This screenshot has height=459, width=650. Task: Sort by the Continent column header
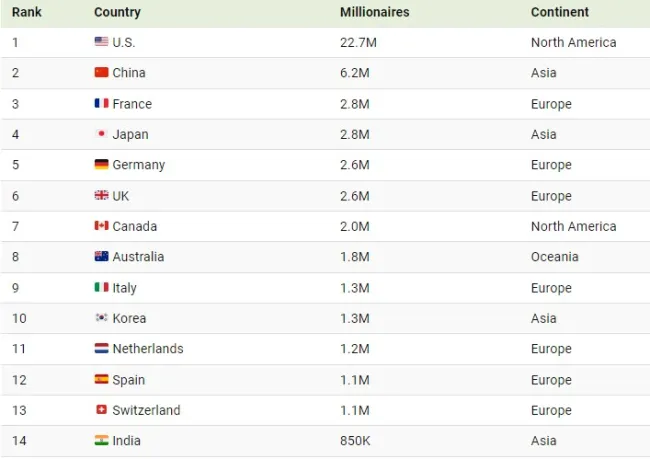(560, 12)
